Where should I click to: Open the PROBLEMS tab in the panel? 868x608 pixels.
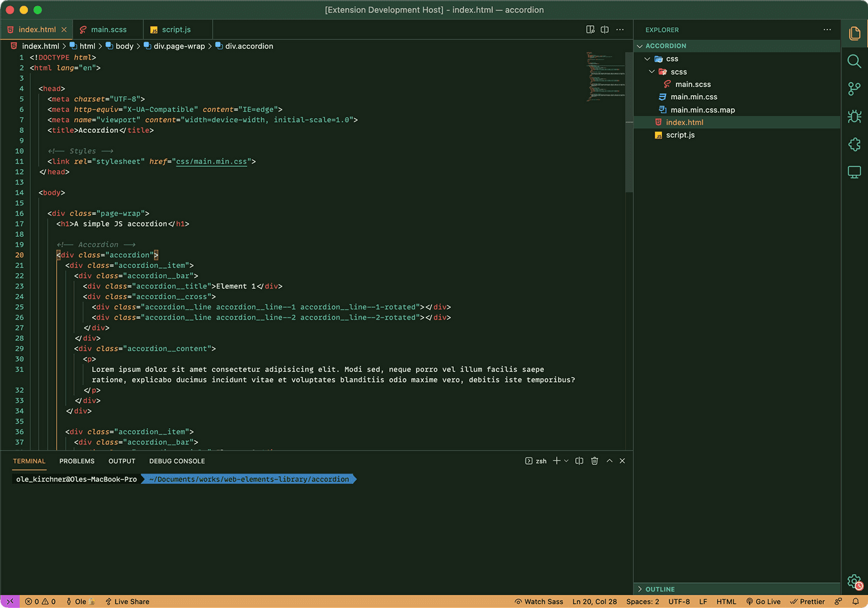(x=77, y=461)
